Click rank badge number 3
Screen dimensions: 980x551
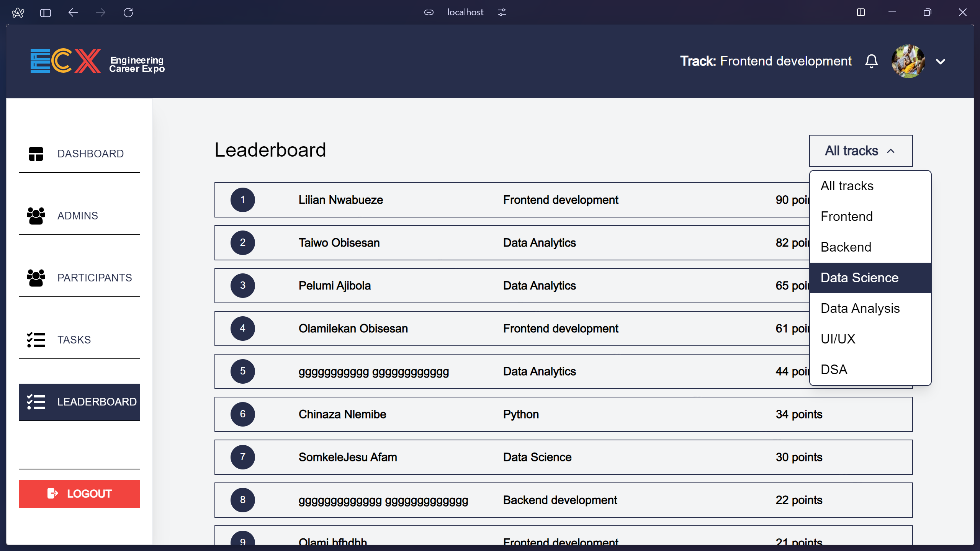[x=243, y=286]
